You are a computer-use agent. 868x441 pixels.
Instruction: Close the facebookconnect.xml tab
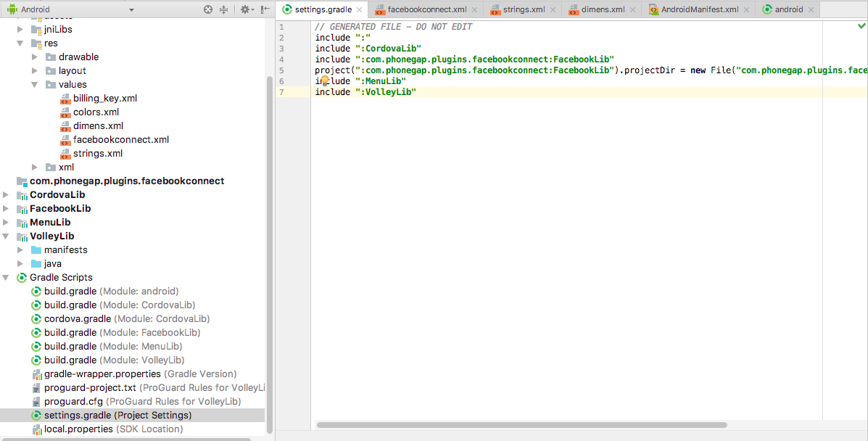475,10
